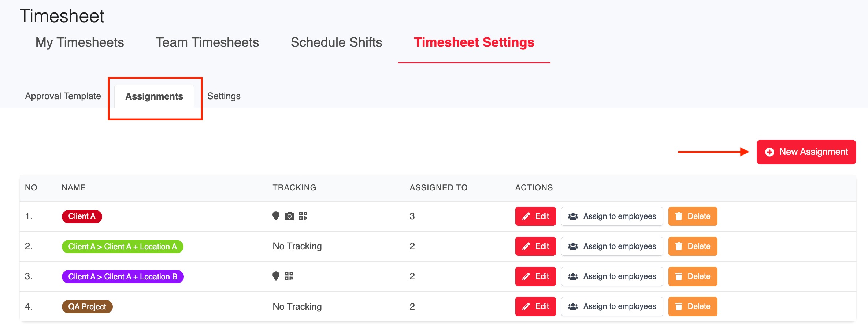Click the people icon beside QA Project's Assign to employees
The width and height of the screenshot is (868, 336).
[573, 307]
